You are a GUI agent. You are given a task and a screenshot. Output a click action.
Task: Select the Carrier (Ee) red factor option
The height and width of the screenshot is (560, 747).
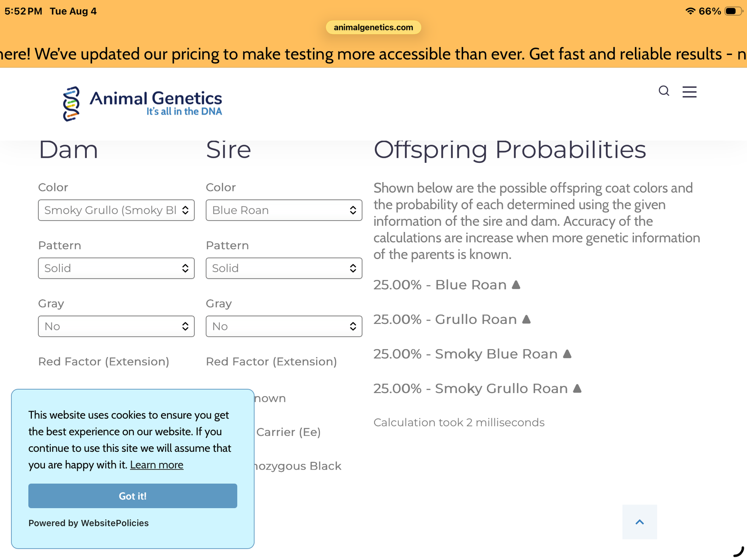pos(288,432)
